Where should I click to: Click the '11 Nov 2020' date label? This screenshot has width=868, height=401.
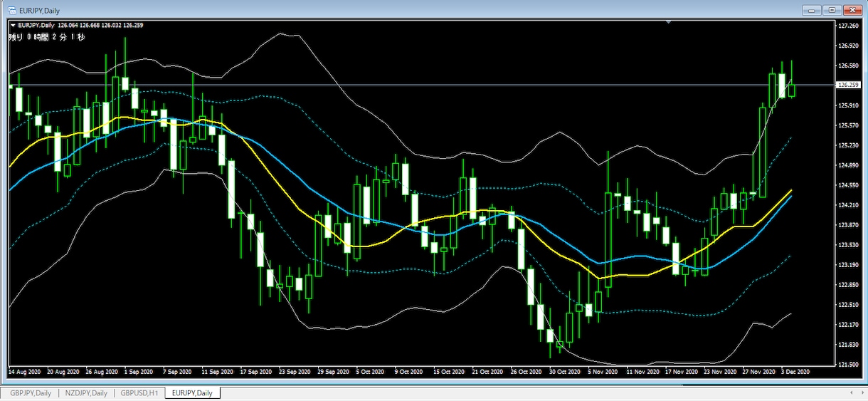pos(645,372)
